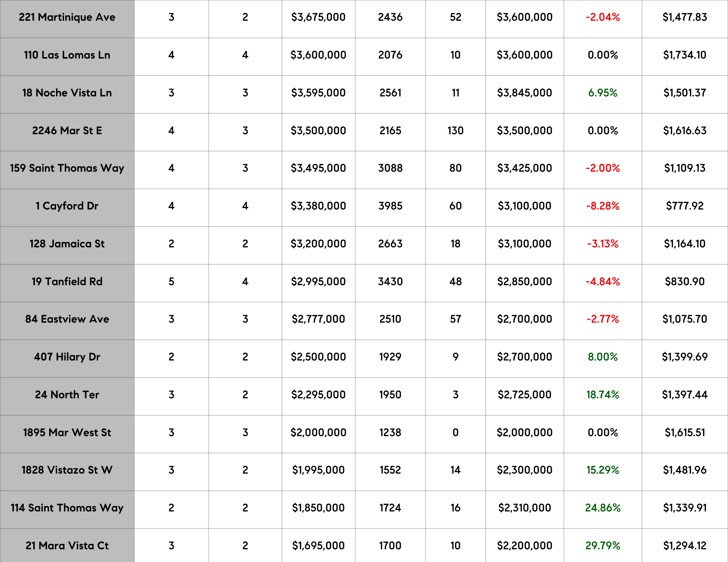
Task: Click the $3,675,000 list price cell
Action: pyautogui.click(x=318, y=17)
